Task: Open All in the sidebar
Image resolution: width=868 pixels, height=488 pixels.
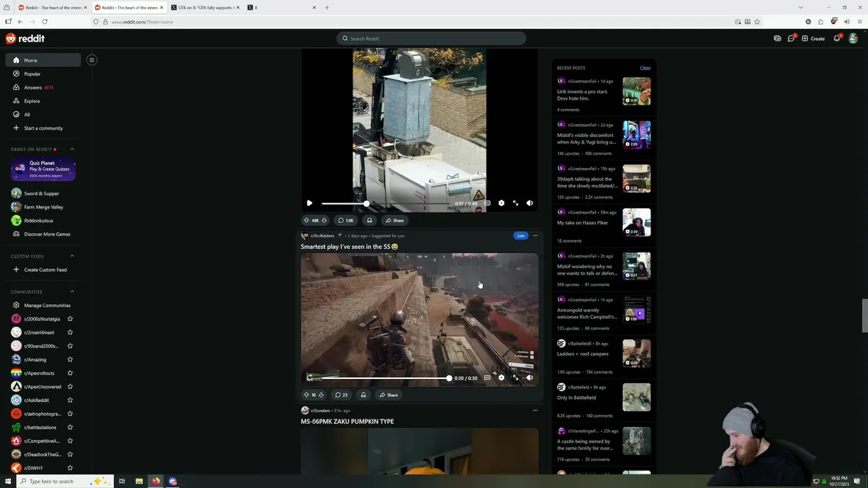Action: click(43, 115)
